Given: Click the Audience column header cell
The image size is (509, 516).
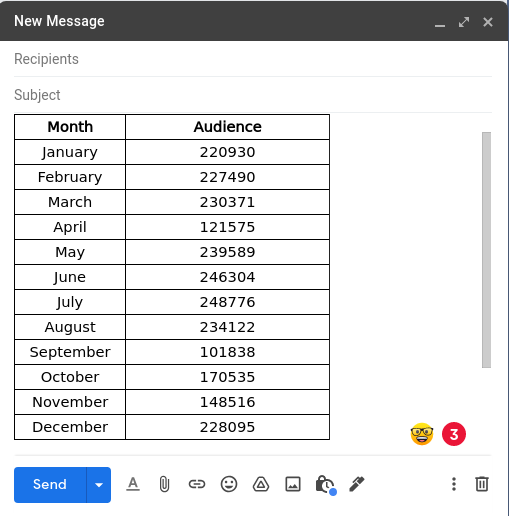Looking at the screenshot, I should coord(228,127).
